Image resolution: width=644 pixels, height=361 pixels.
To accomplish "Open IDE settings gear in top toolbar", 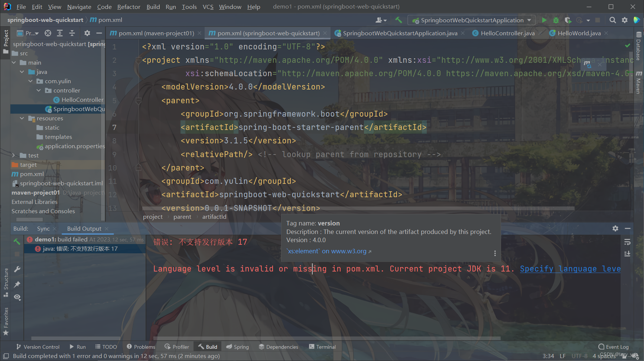I will click(625, 20).
